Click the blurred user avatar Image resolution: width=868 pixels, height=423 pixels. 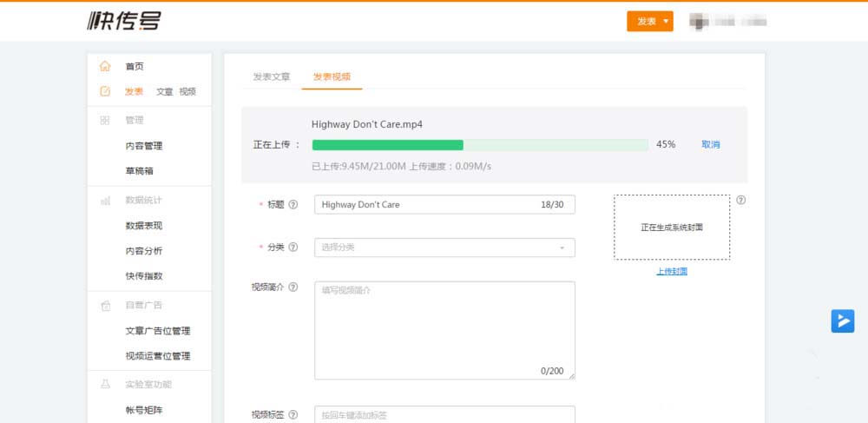(699, 22)
